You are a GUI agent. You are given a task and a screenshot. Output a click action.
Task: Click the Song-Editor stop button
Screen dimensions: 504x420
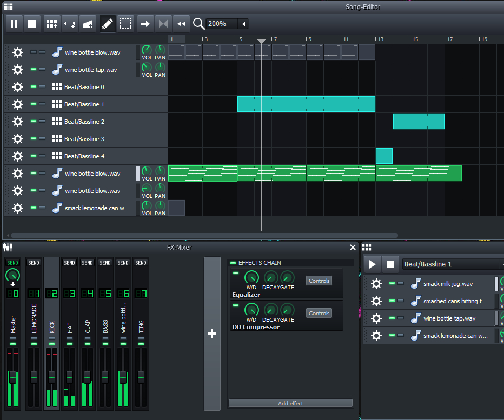(x=32, y=24)
